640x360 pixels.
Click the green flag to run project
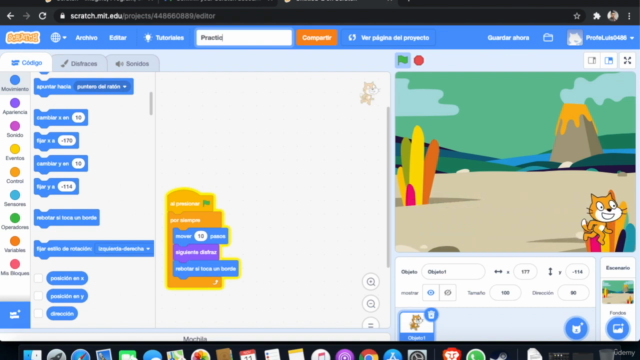(402, 60)
